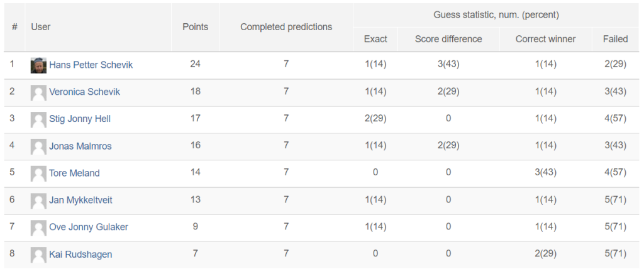The height and width of the screenshot is (274, 644).
Task: Click Tore Meland's avatar icon
Action: pos(38,173)
